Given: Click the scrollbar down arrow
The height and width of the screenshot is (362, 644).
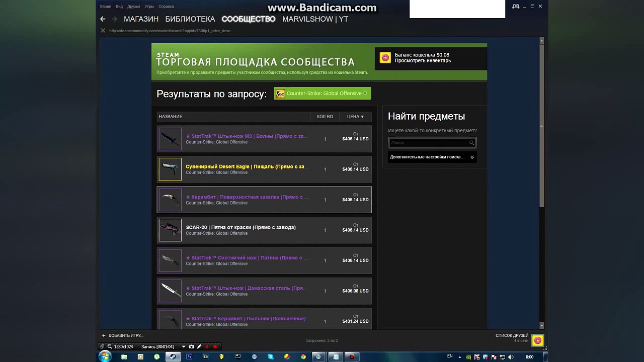Looking at the screenshot, I should tap(542, 326).
